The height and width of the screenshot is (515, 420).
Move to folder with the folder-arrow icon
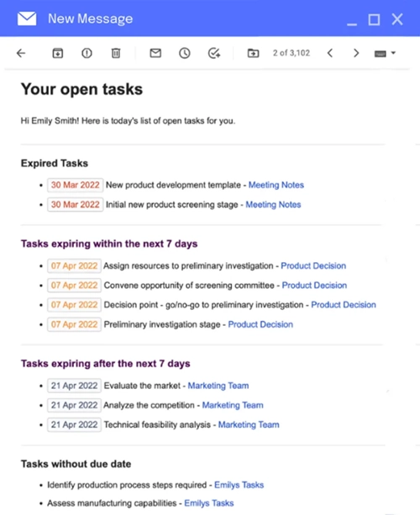pyautogui.click(x=253, y=53)
